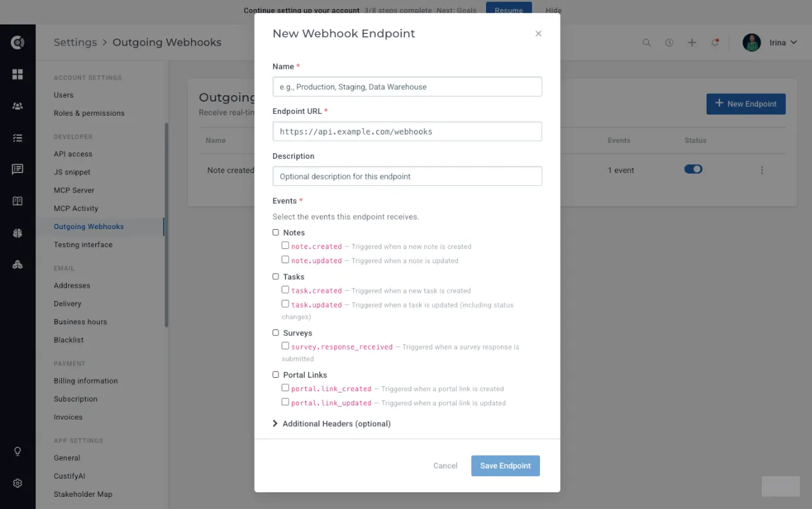Check the Tasks group checkbox
Viewport: 812px width, 509px height.
pyautogui.click(x=276, y=276)
